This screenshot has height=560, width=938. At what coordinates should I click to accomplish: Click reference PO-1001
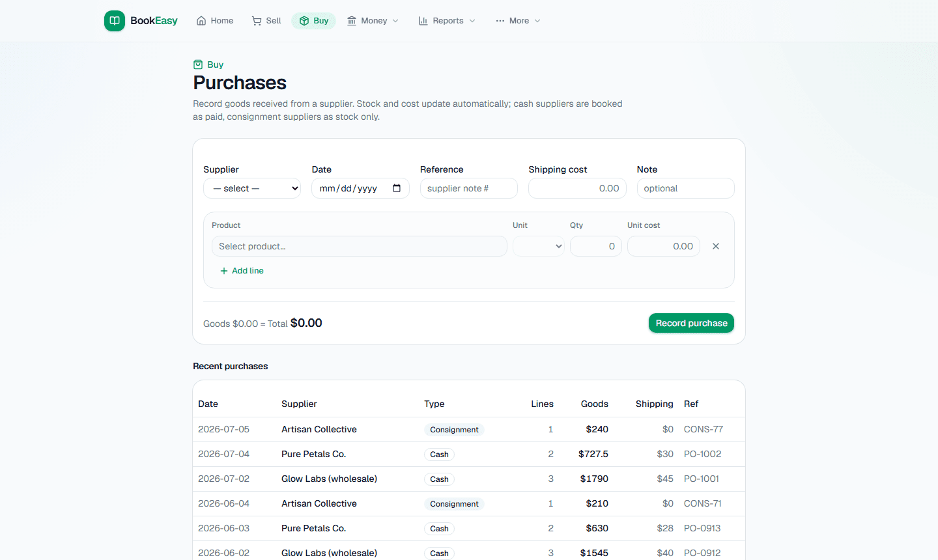pyautogui.click(x=702, y=479)
